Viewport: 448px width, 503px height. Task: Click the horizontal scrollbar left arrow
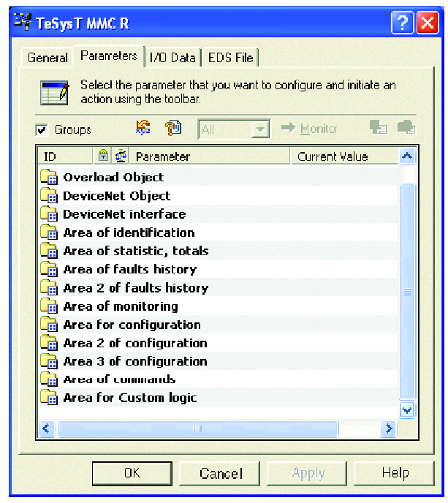(47, 428)
